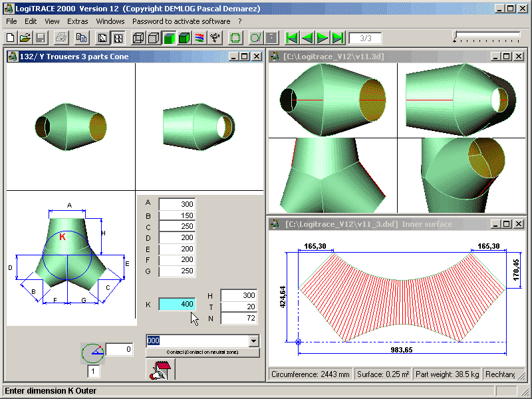This screenshot has width=532, height=399.
Task: Click the dimension E input field
Action: [x=177, y=249]
